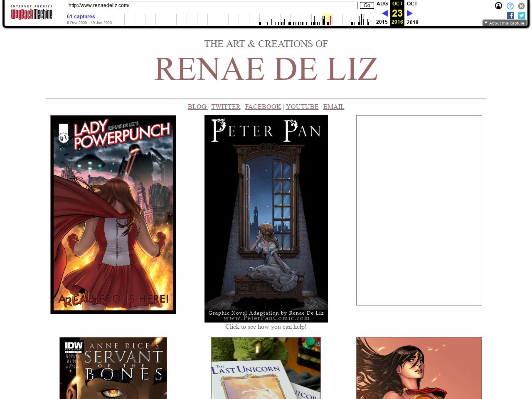This screenshot has height=399, width=532.
Task: Open the 61 captures link
Action: pos(81,17)
